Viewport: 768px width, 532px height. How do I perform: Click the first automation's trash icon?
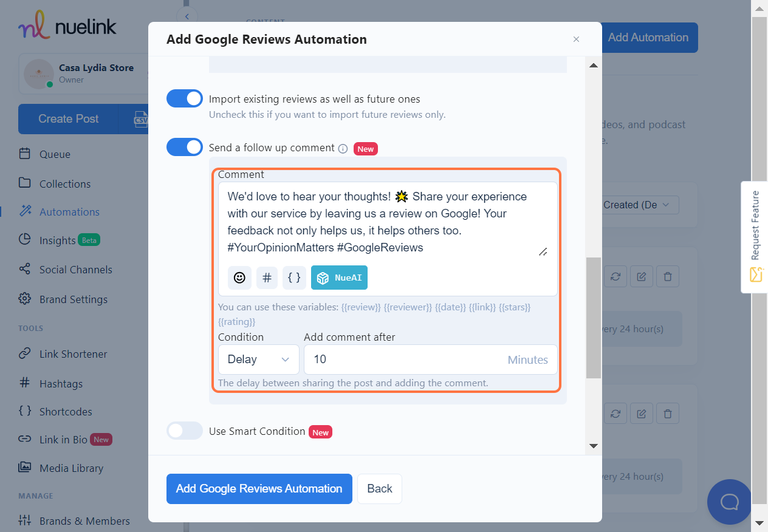coord(668,277)
